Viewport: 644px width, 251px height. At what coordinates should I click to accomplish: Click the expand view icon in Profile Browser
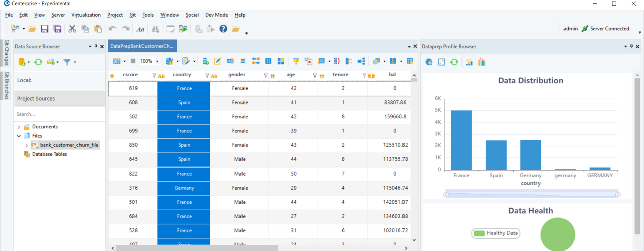pyautogui.click(x=441, y=62)
